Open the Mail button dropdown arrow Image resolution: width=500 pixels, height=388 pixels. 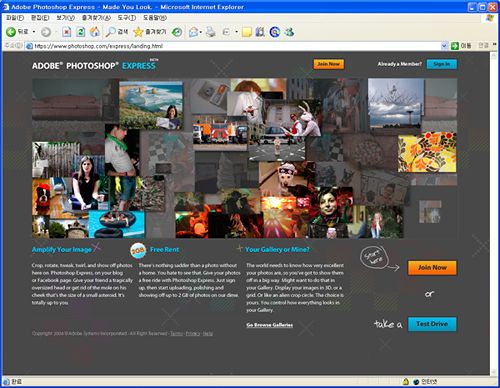point(201,32)
